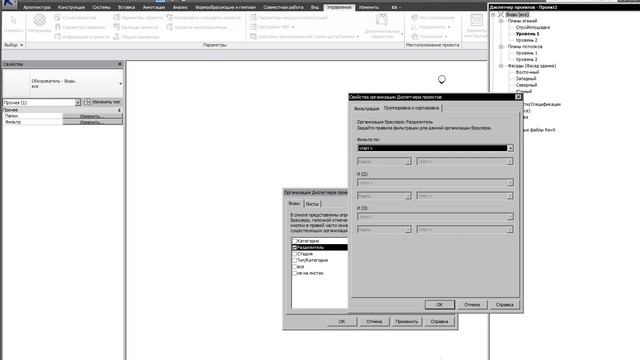
Task: Collapse the Планы этажей node
Action: point(501,21)
